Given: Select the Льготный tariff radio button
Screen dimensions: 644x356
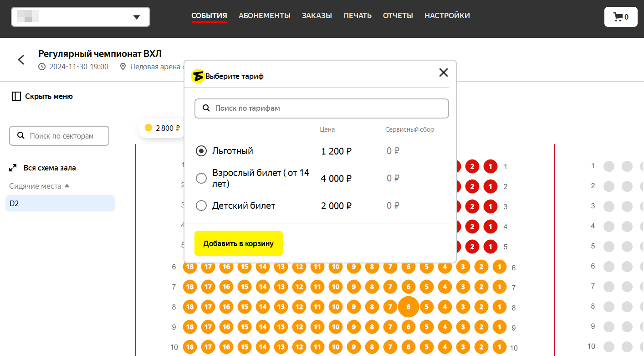Looking at the screenshot, I should point(201,151).
